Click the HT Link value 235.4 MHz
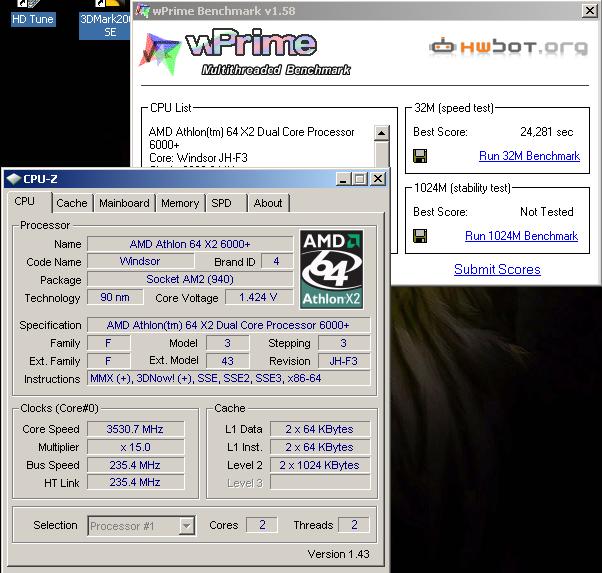602x573 pixels. coord(135,482)
